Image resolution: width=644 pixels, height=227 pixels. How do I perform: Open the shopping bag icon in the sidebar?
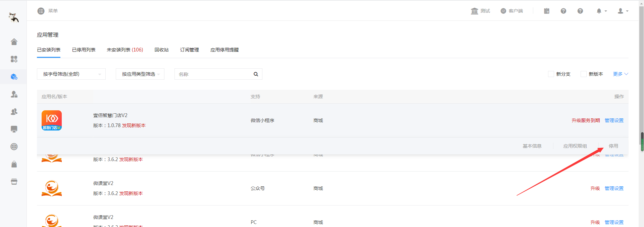[x=14, y=164]
